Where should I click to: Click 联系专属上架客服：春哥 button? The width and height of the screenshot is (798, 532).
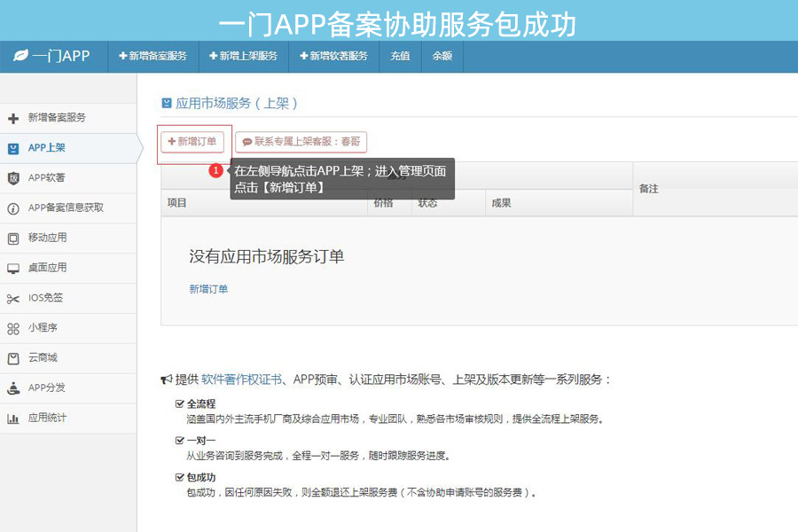pos(301,142)
